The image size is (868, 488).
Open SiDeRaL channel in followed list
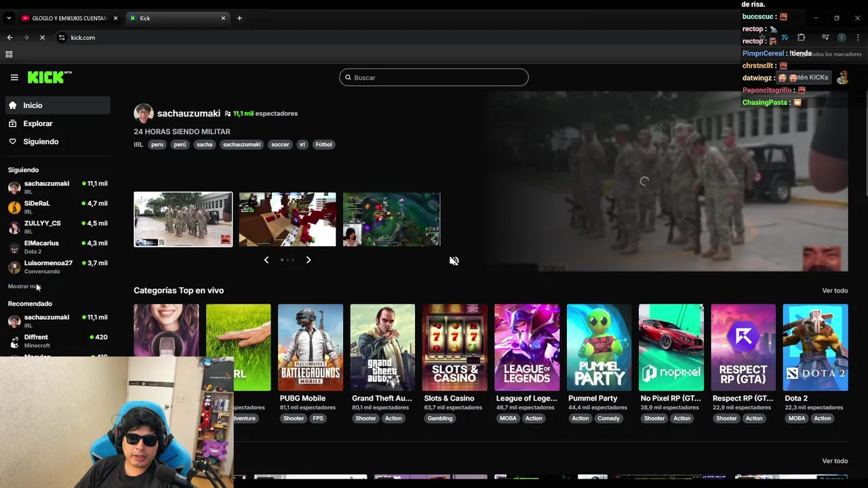[x=58, y=207]
